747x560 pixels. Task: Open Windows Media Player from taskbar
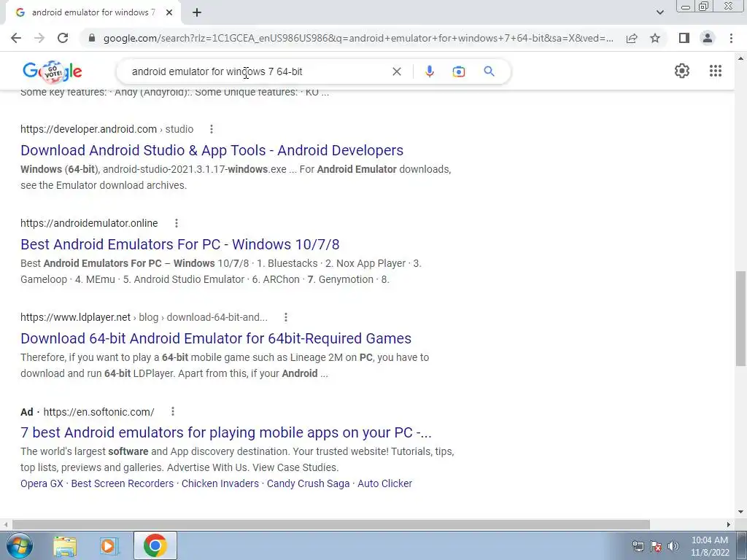(109, 545)
